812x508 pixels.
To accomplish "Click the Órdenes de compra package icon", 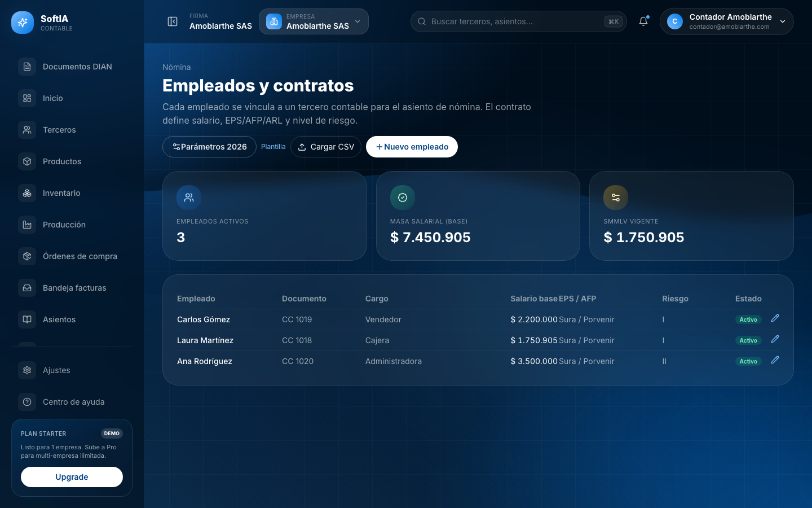I will (x=27, y=256).
